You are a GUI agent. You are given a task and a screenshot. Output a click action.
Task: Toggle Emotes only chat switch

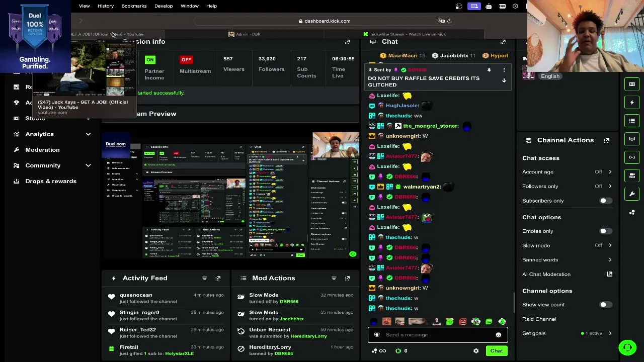coord(605,231)
